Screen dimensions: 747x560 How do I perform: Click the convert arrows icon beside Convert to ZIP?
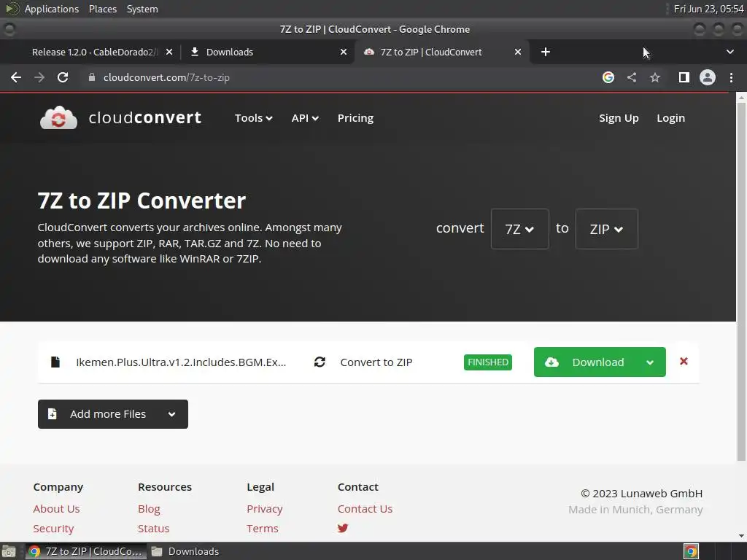click(320, 362)
